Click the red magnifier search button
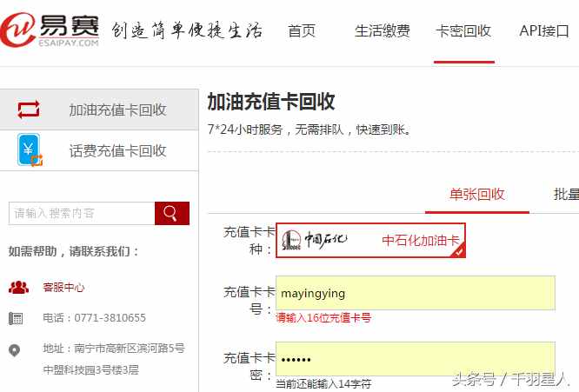 [x=172, y=213]
